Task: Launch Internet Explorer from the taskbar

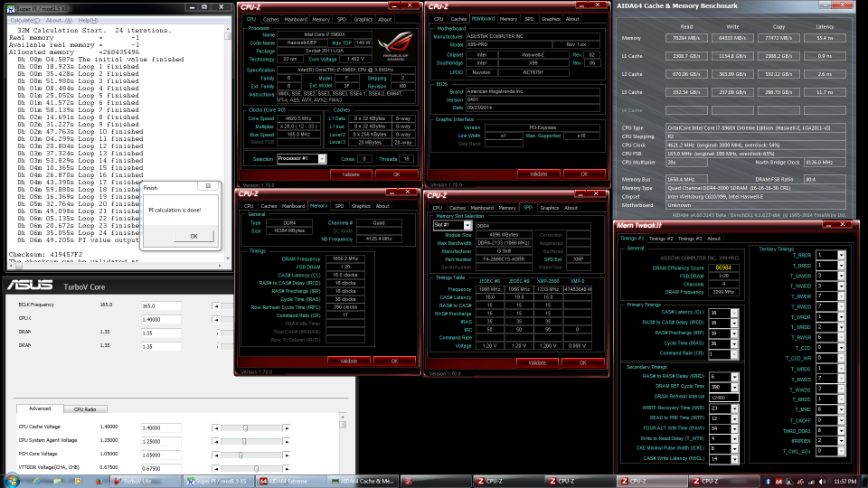Action: [x=36, y=482]
